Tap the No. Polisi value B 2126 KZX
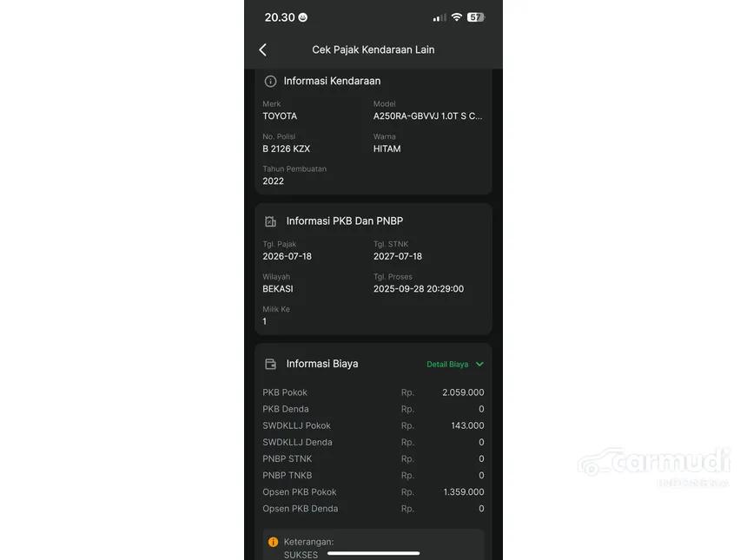 click(x=287, y=149)
